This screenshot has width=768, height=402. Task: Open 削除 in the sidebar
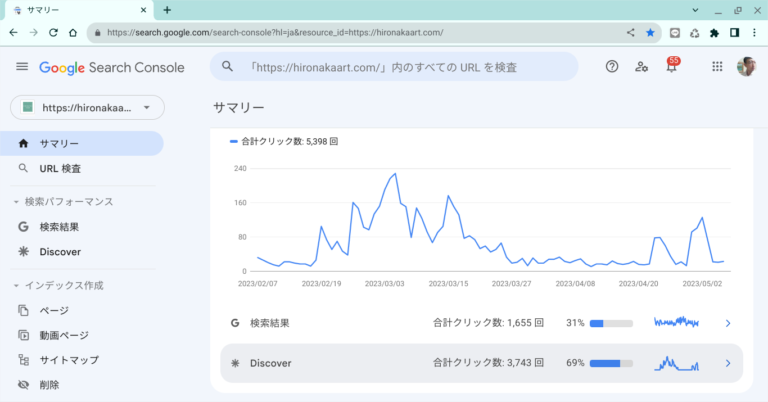(81, 385)
